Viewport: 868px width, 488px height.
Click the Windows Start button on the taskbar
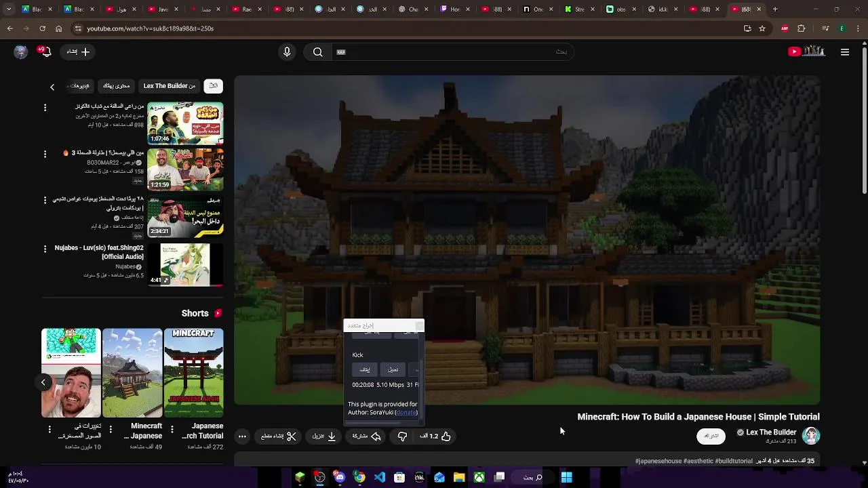coord(566,477)
